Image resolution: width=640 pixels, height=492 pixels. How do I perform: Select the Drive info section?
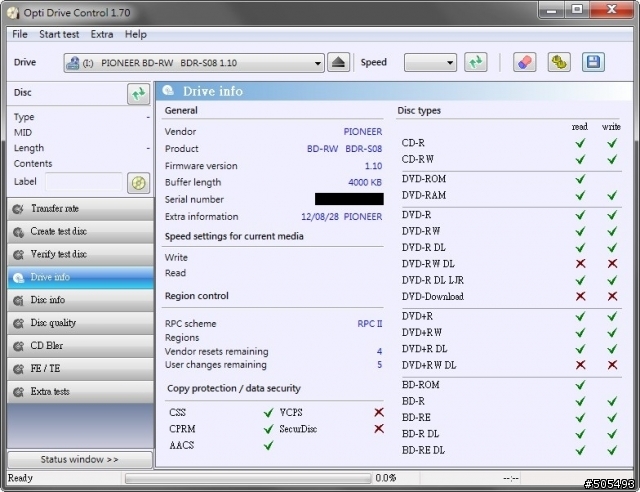80,278
